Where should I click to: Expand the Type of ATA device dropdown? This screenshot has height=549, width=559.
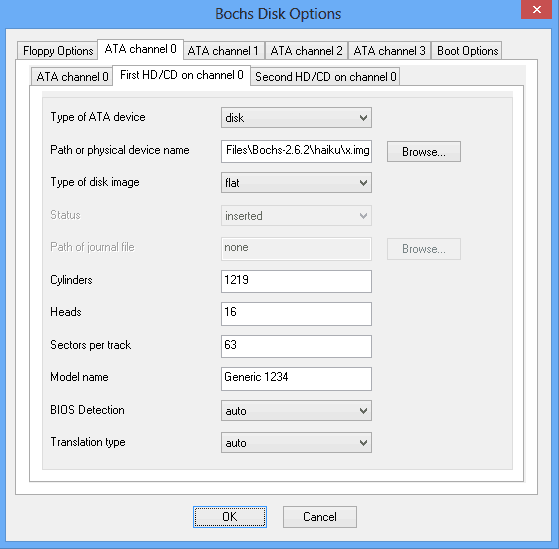(x=296, y=118)
